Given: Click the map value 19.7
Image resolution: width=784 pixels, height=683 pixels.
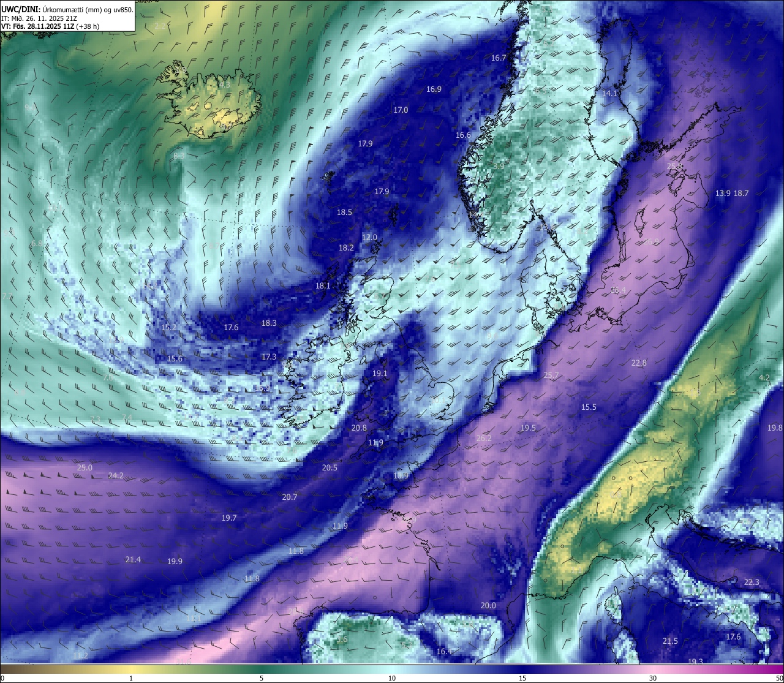Looking at the screenshot, I should click(x=229, y=518).
